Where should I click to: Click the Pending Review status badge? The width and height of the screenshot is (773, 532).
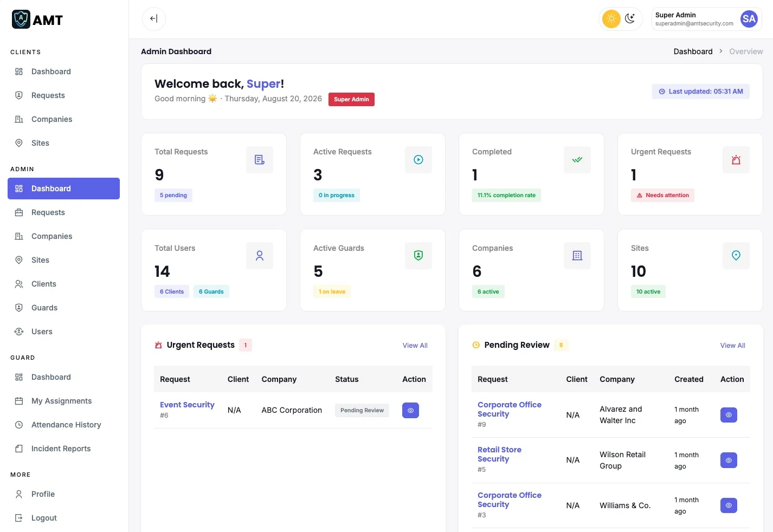[x=362, y=410]
